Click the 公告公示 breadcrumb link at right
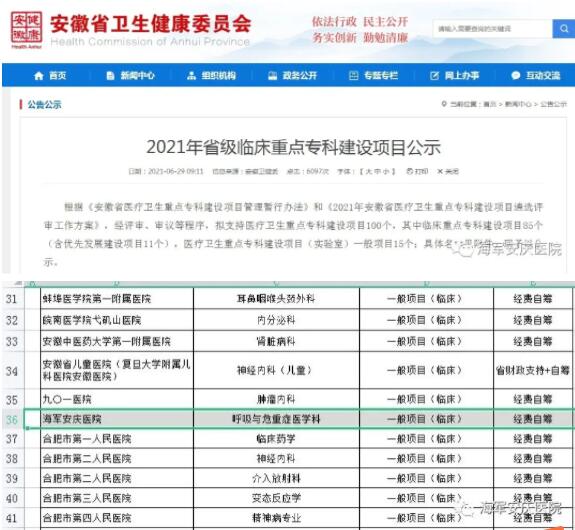The width and height of the screenshot is (575, 530). pos(553,104)
